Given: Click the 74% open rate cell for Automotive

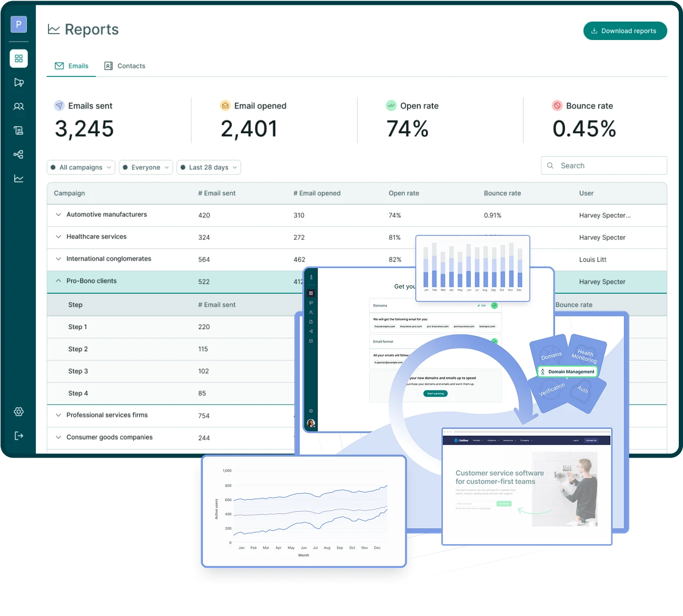Looking at the screenshot, I should 394,215.
